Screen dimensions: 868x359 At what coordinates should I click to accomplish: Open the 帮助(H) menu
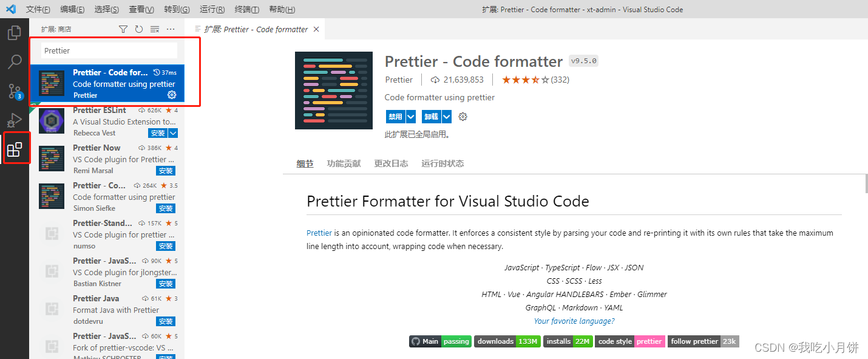(x=282, y=10)
